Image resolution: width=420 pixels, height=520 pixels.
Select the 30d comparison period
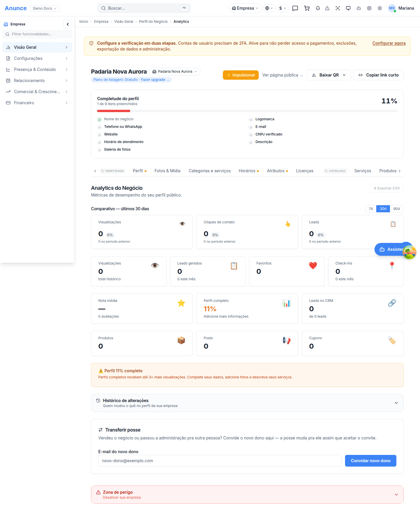(x=383, y=209)
